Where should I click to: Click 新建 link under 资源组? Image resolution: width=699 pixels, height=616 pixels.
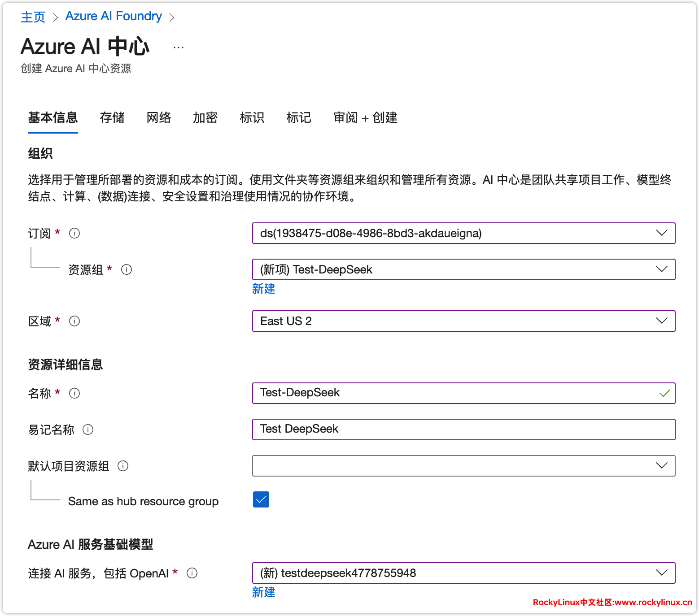point(264,289)
